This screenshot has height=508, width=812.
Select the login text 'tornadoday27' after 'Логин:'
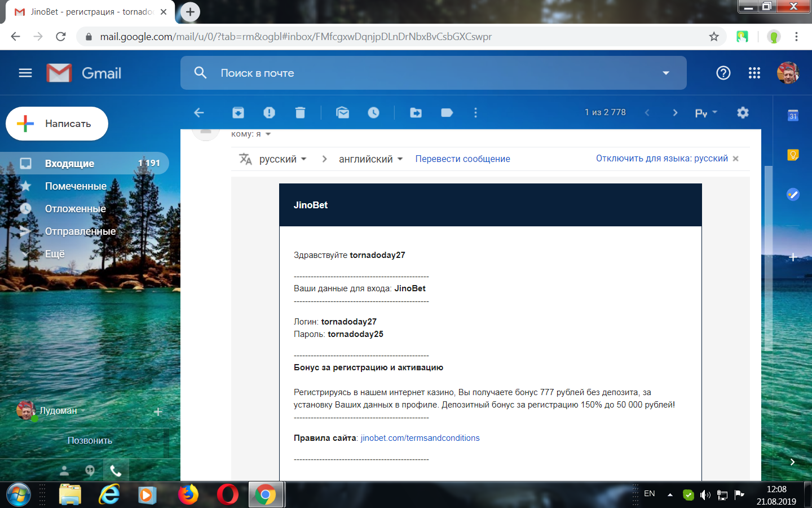point(349,322)
